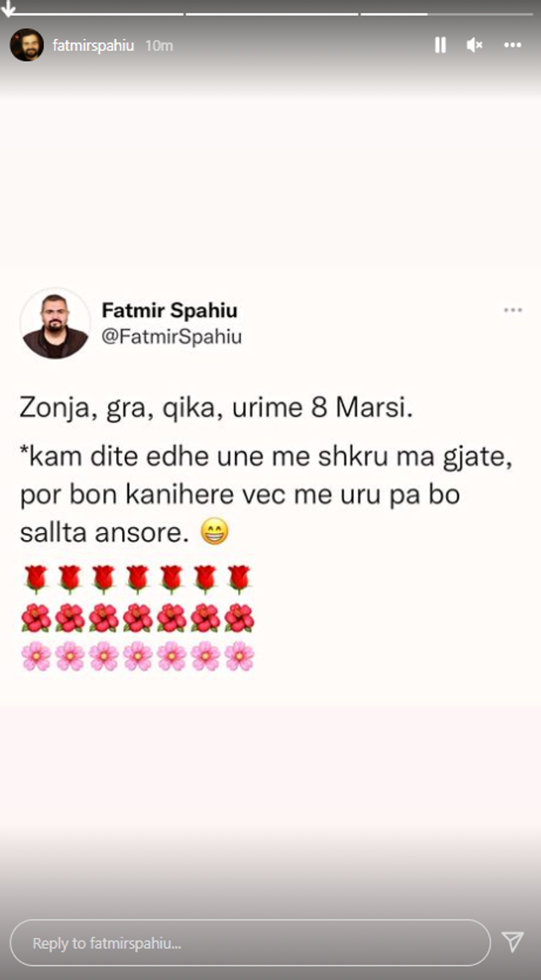Click the 10m timestamp label
The width and height of the screenshot is (541, 980).
(159, 45)
